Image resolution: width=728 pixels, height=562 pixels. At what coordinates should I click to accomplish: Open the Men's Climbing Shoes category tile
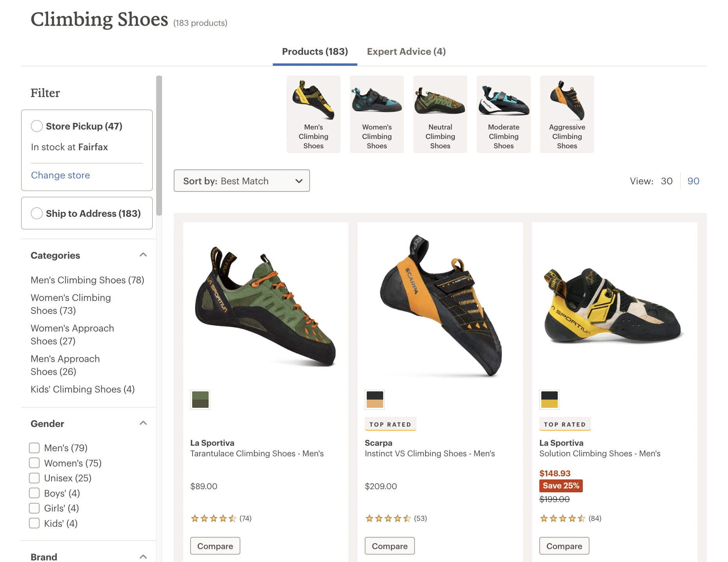coord(314,114)
